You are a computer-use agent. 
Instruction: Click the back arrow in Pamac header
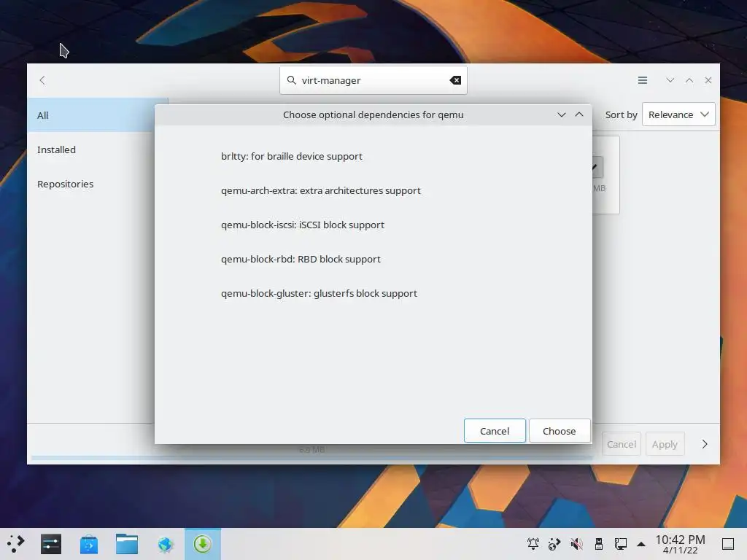pyautogui.click(x=42, y=80)
